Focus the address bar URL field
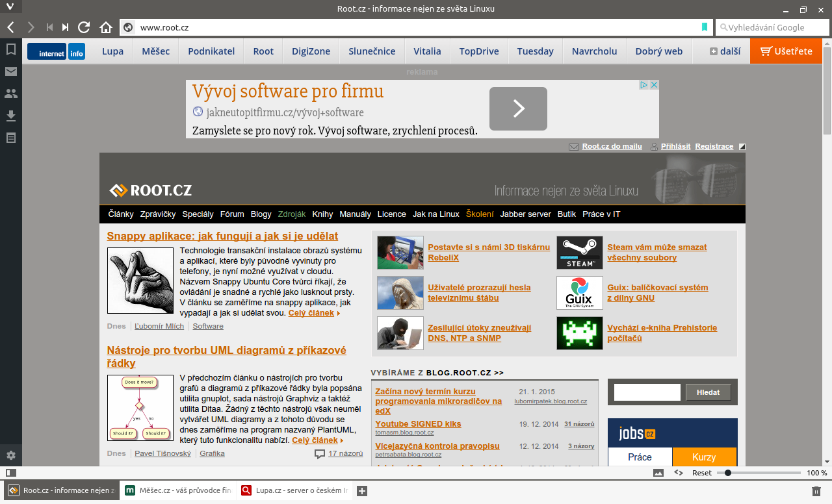 tap(416, 27)
